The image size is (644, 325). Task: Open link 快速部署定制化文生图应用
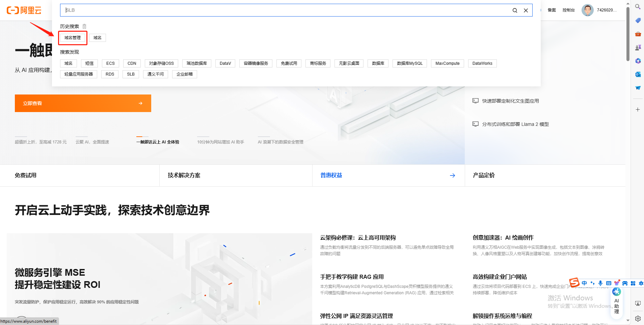click(x=510, y=101)
